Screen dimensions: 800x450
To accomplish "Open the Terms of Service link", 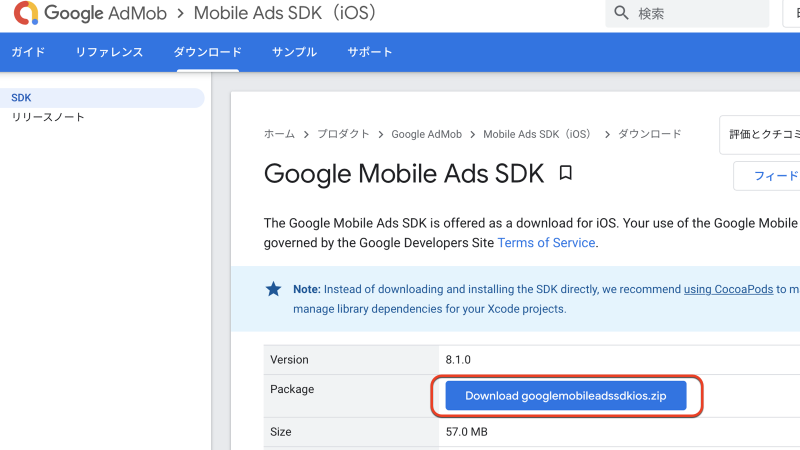I will pyautogui.click(x=546, y=243).
